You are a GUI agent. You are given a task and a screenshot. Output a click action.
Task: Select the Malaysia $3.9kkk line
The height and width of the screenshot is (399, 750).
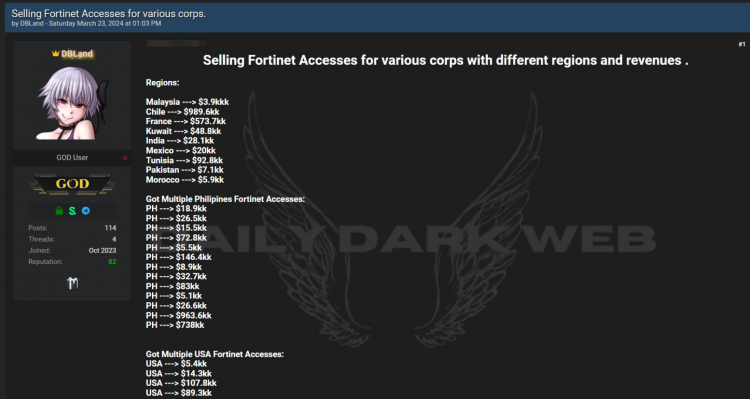188,102
